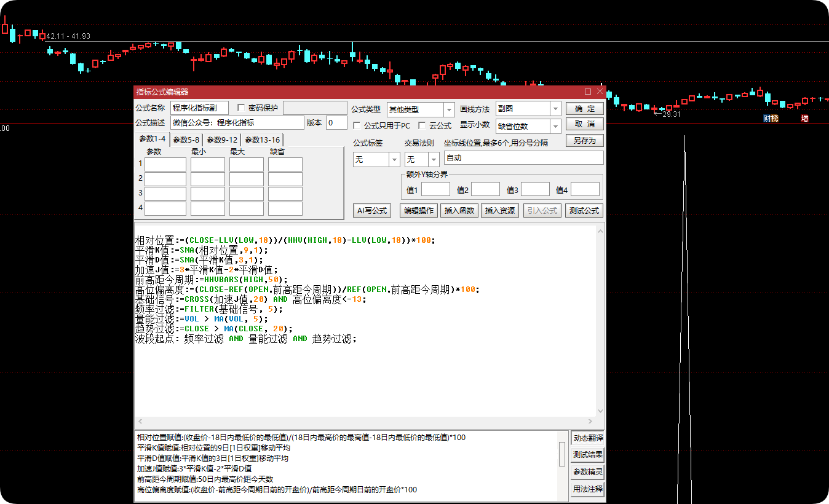Click the 插入函数 button

[x=459, y=210]
